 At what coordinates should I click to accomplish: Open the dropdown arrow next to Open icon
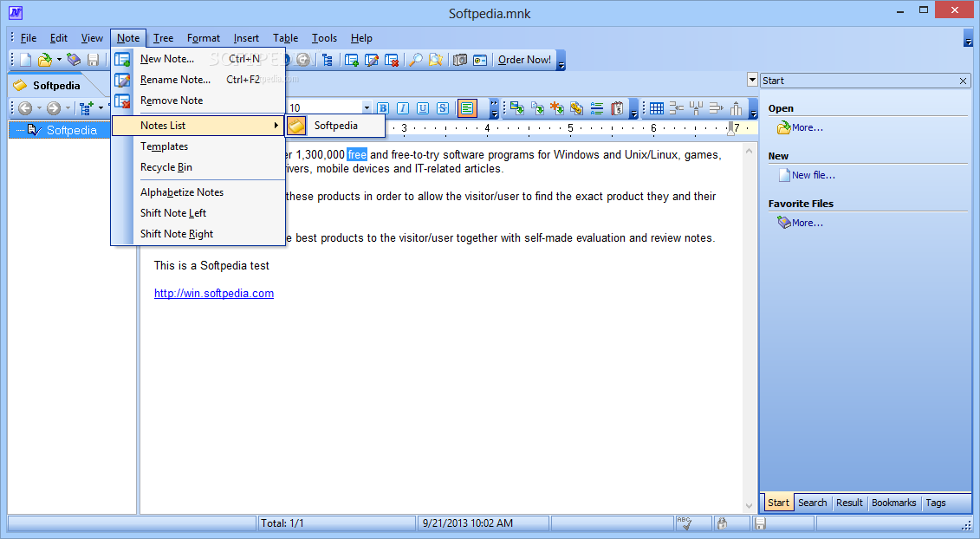60,60
